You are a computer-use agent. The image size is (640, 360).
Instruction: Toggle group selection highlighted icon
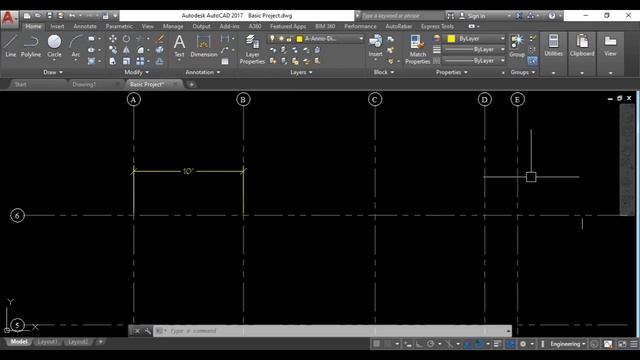pyautogui.click(x=532, y=61)
